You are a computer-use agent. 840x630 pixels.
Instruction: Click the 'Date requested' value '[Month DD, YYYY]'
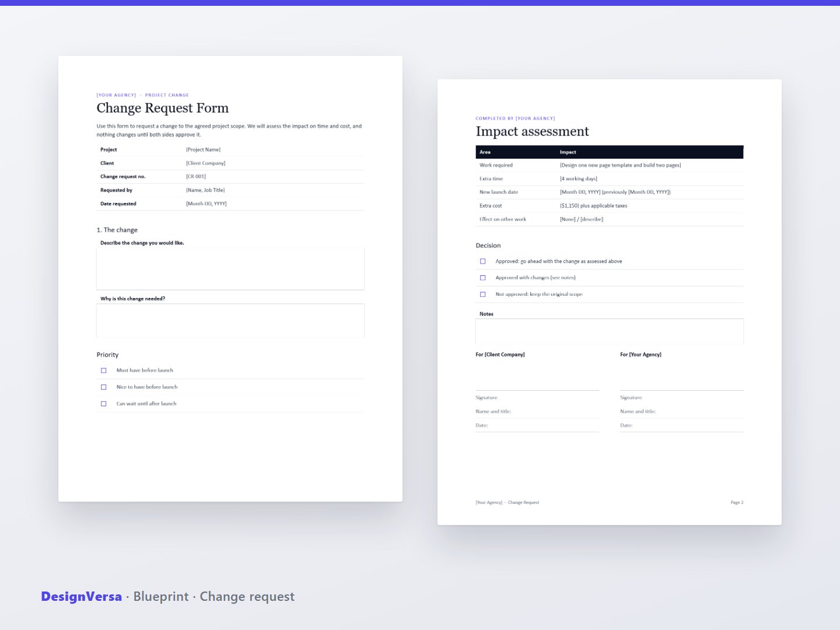206,204
